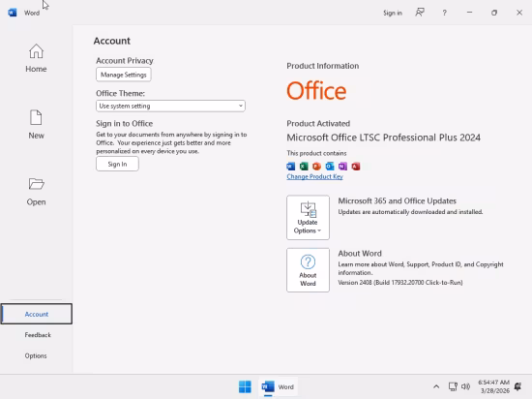Click the Excel product icon
This screenshot has width=532, height=399.
pos(304,166)
